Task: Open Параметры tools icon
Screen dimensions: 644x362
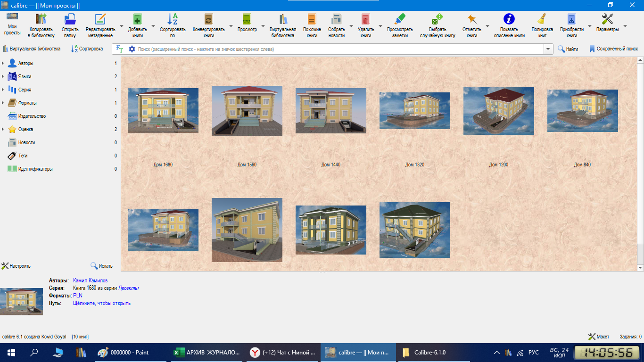Action: [x=607, y=19]
